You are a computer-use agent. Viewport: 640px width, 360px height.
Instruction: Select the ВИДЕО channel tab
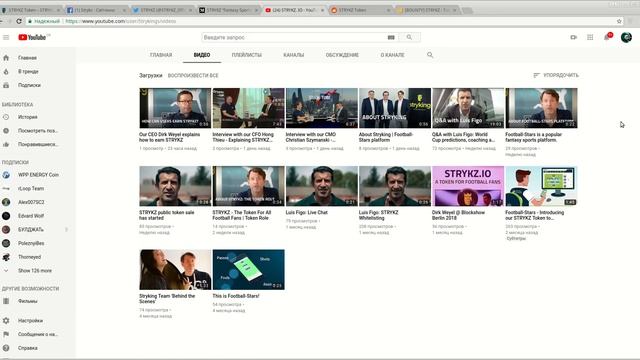(202, 55)
